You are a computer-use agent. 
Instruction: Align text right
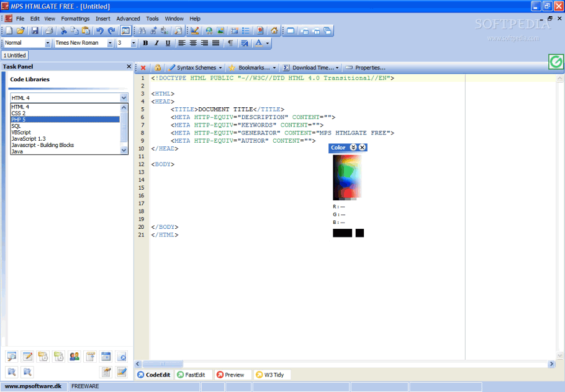click(204, 43)
